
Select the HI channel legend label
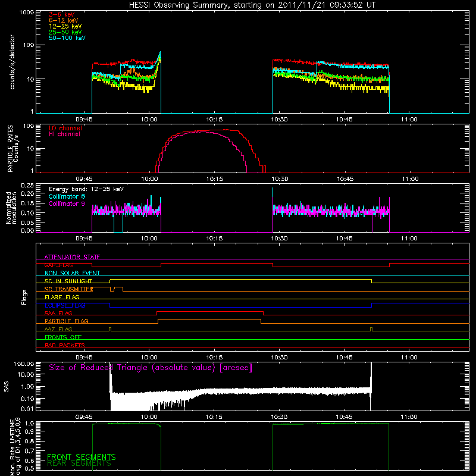[64, 134]
